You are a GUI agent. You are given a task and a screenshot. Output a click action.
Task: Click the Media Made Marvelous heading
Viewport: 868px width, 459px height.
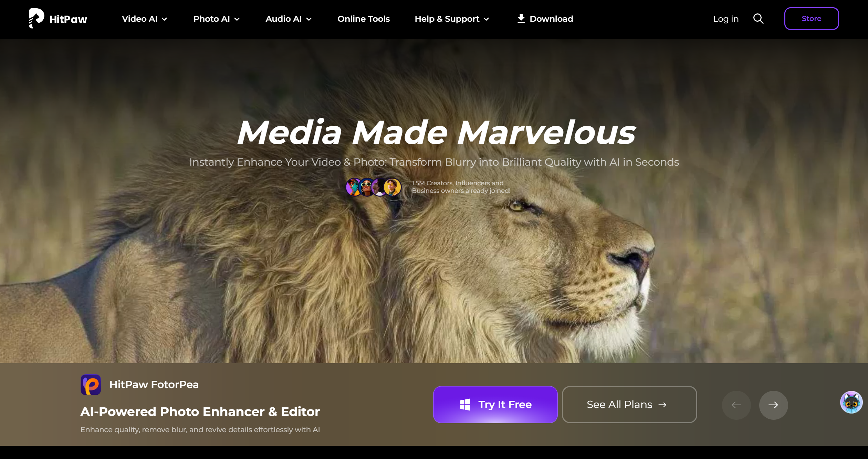[436, 133]
